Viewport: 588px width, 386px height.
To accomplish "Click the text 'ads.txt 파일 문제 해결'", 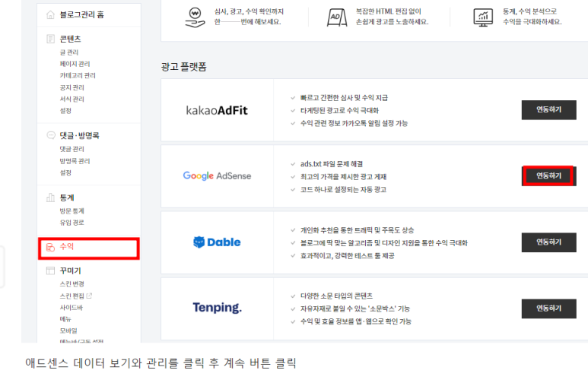I will click(x=332, y=164).
